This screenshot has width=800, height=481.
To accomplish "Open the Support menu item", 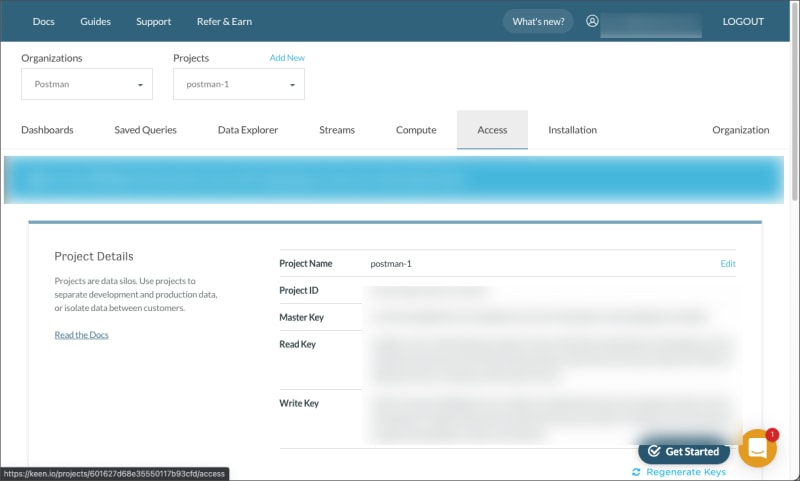I will [x=154, y=21].
